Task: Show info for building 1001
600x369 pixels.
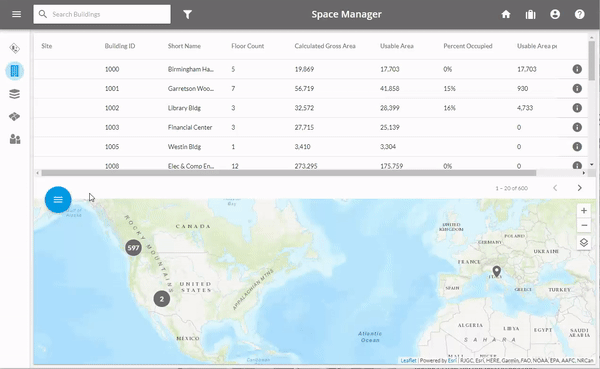Action: tap(577, 88)
